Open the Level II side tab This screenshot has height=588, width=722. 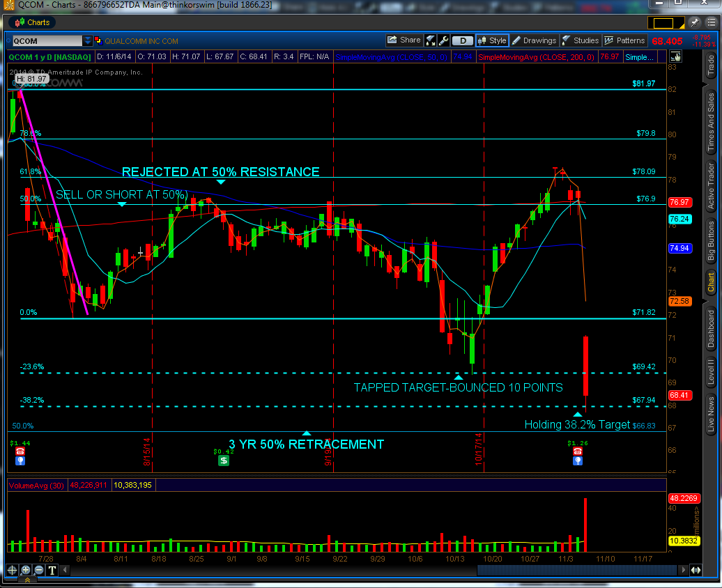(711, 371)
